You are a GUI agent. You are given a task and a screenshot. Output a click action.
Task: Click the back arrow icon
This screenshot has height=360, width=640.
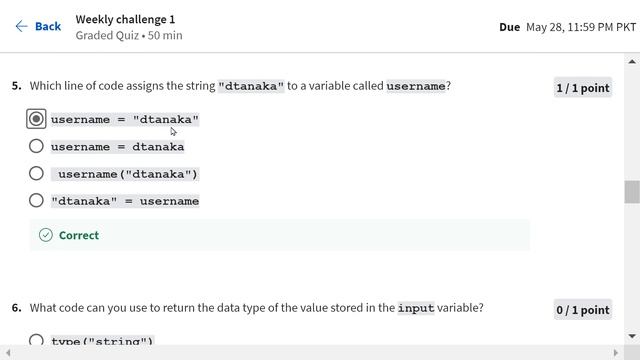21,27
